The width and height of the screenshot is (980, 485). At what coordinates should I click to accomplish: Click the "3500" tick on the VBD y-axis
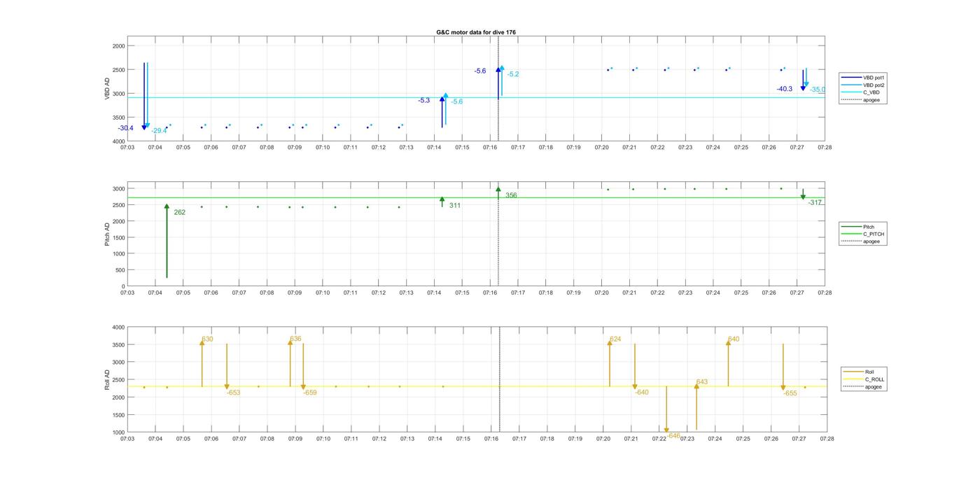pos(118,118)
